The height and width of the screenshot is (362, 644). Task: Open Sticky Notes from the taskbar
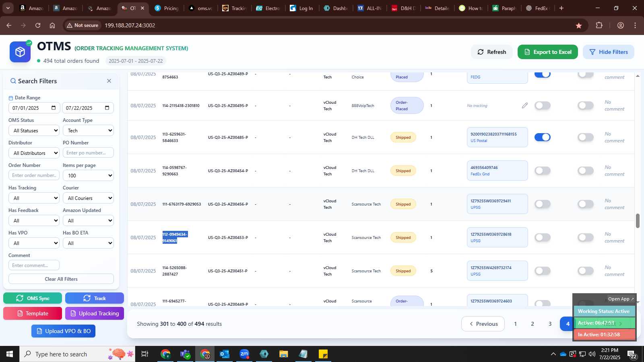click(323, 354)
